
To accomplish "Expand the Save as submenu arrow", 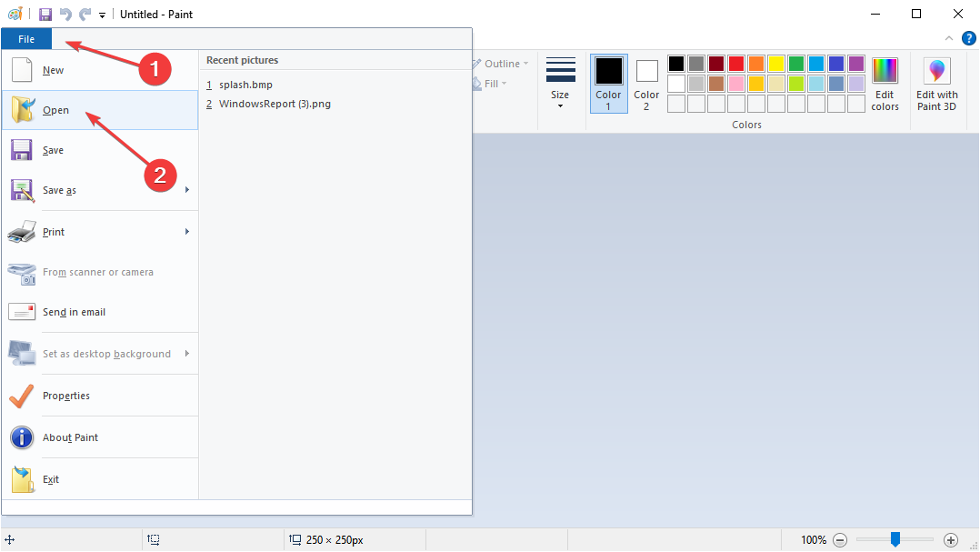I will (x=187, y=190).
